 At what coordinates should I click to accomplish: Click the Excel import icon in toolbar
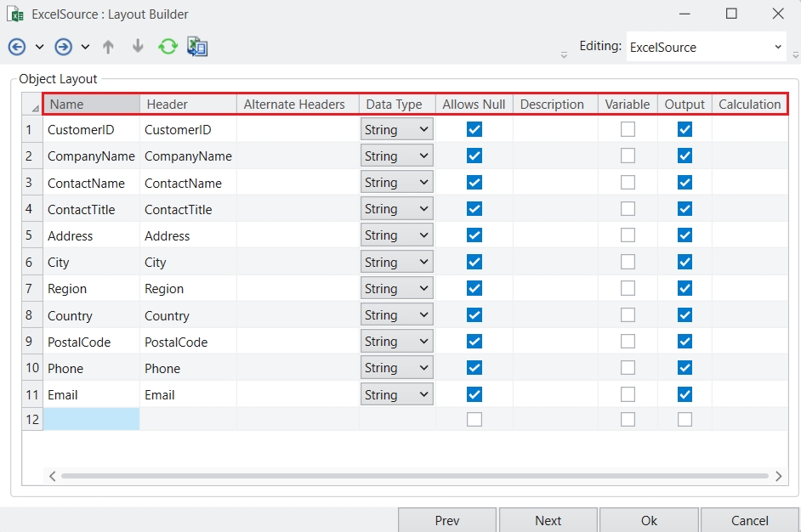pyautogui.click(x=197, y=47)
